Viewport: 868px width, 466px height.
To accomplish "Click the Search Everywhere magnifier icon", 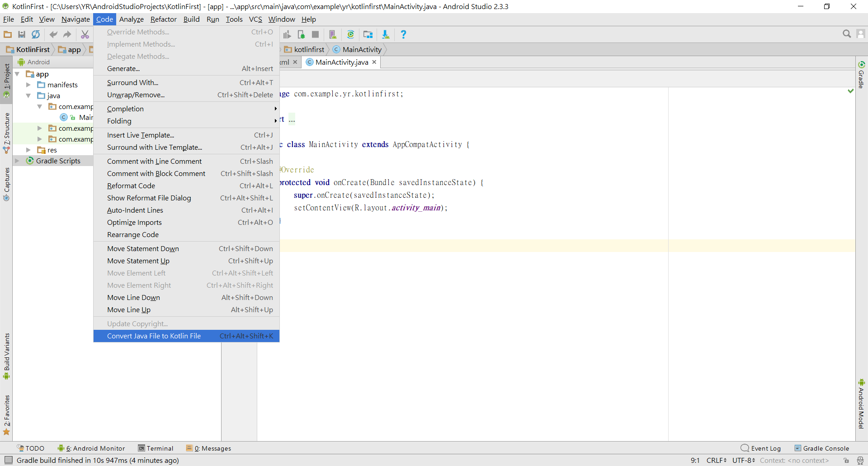I will [x=847, y=34].
